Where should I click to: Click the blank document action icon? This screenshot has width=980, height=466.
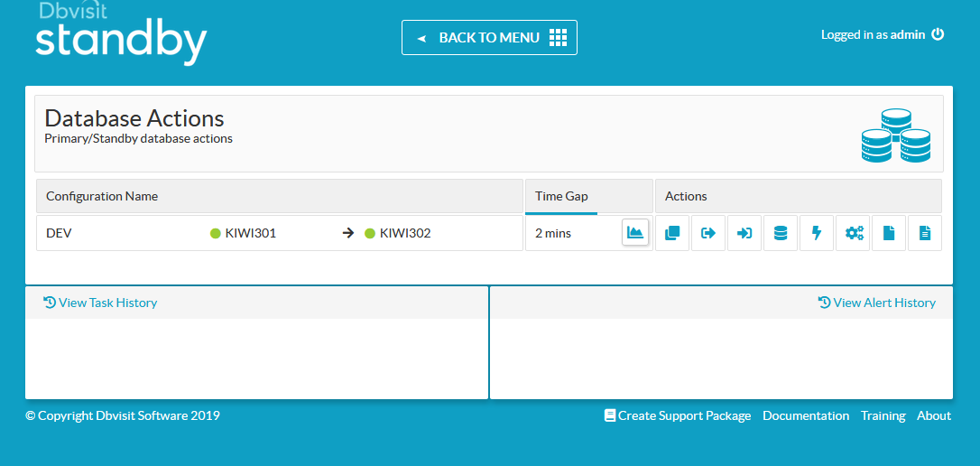(x=889, y=233)
